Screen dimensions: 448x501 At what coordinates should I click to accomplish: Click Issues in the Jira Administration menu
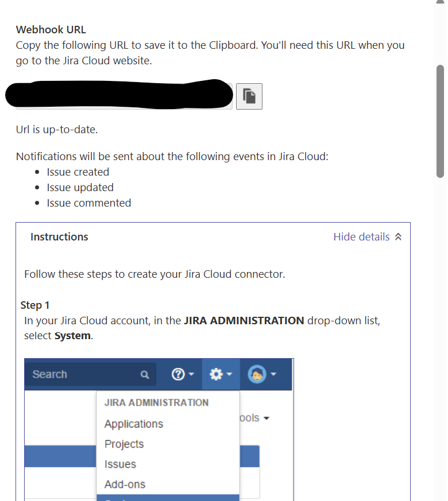120,464
